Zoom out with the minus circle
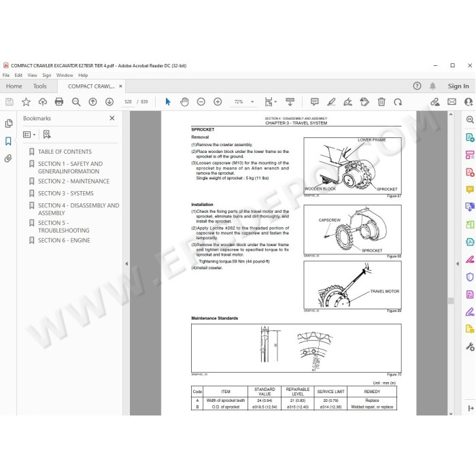This screenshot has width=476, height=476. coord(201,102)
